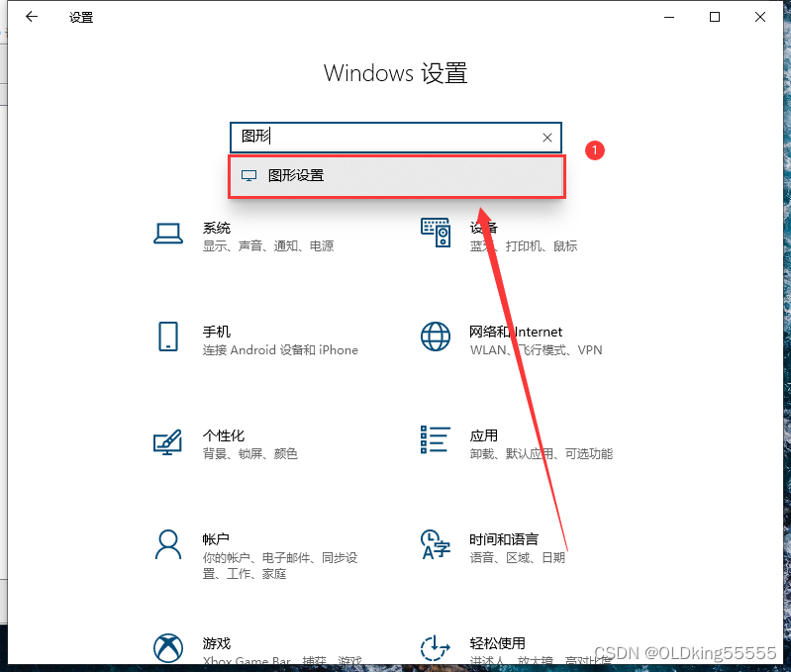This screenshot has width=791, height=672.
Task: Select the 游戏 category title
Action: [217, 643]
